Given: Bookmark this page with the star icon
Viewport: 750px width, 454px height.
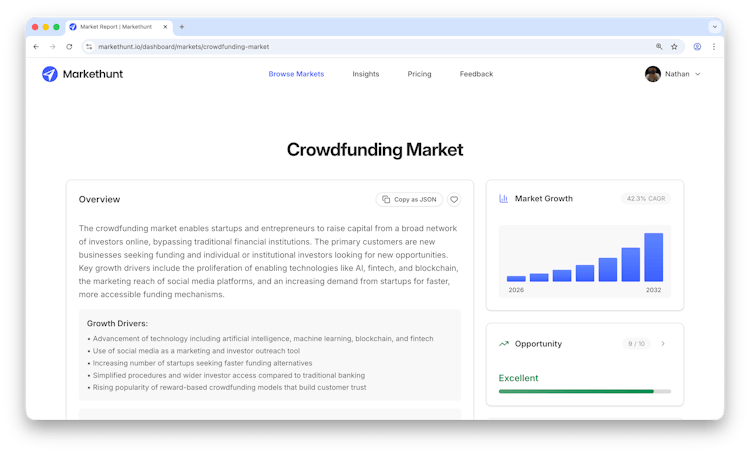Looking at the screenshot, I should point(674,47).
